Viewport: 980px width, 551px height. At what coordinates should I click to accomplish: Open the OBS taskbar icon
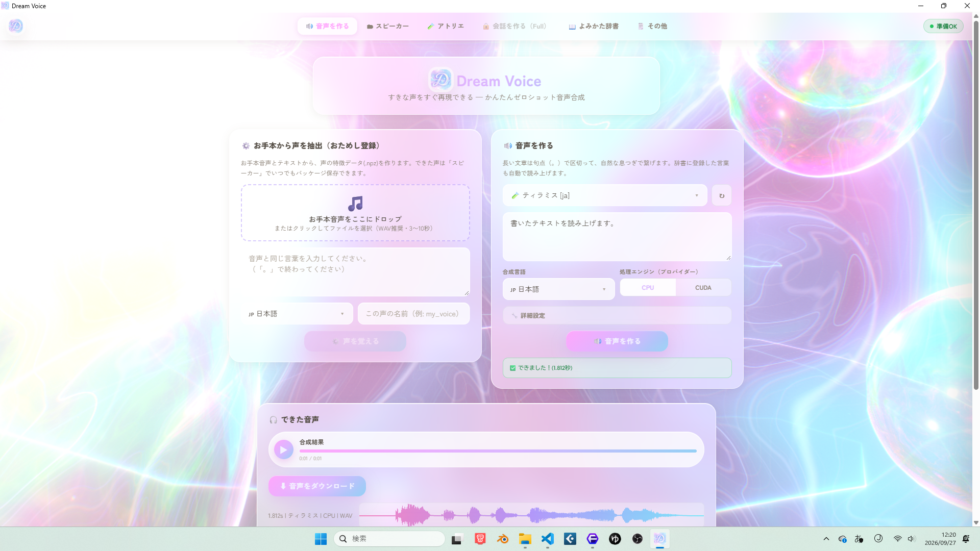[x=638, y=539]
